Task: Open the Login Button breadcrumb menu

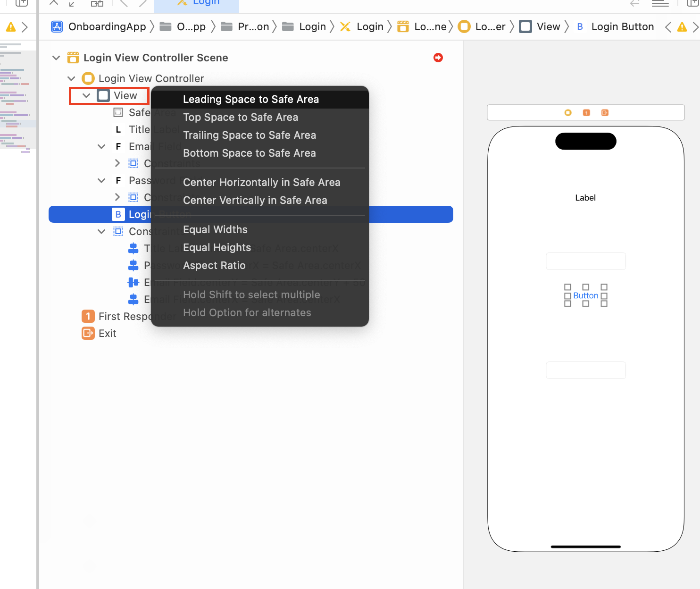Action: click(x=622, y=26)
